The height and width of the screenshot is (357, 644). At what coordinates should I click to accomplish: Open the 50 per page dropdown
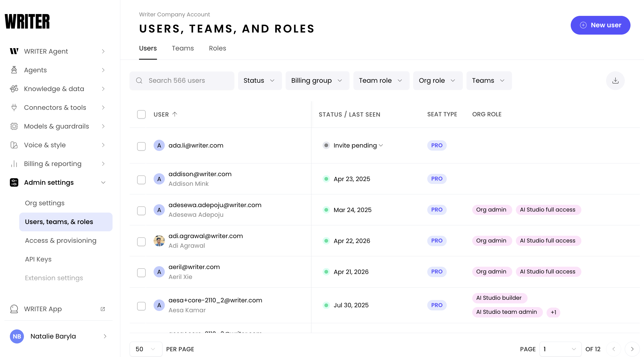[146, 349]
